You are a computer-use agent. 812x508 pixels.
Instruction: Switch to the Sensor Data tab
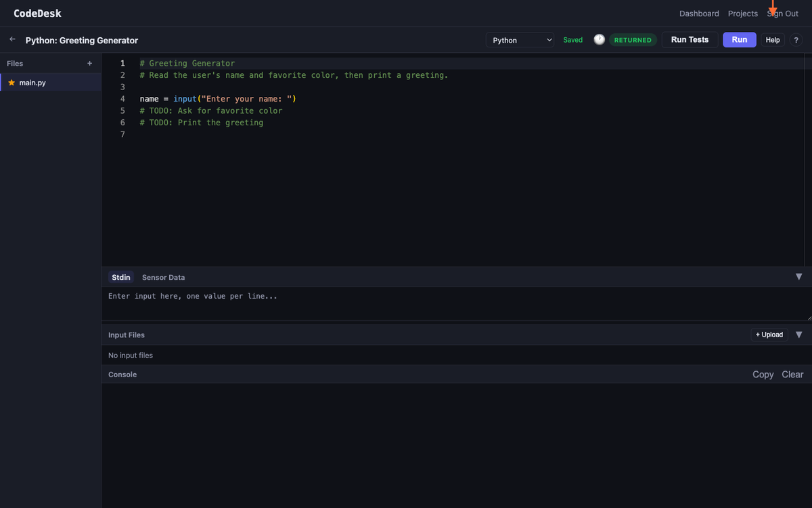163,278
